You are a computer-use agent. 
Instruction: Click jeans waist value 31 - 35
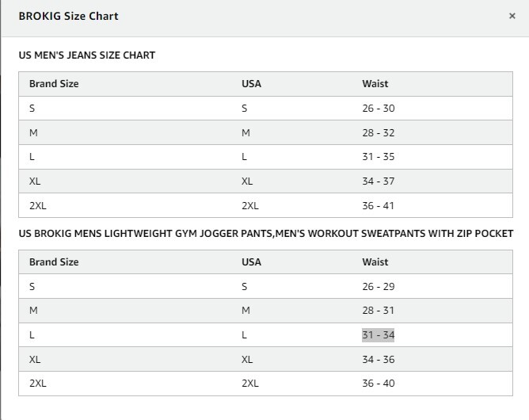378,157
